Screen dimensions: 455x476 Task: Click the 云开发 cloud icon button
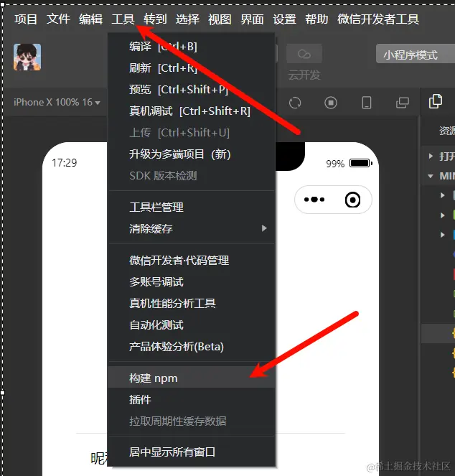(x=304, y=54)
